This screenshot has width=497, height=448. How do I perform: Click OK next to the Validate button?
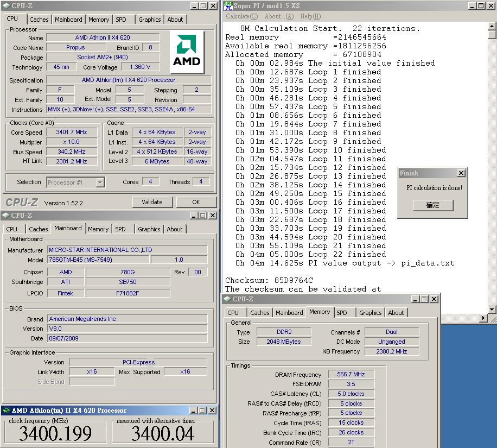pyautogui.click(x=196, y=202)
